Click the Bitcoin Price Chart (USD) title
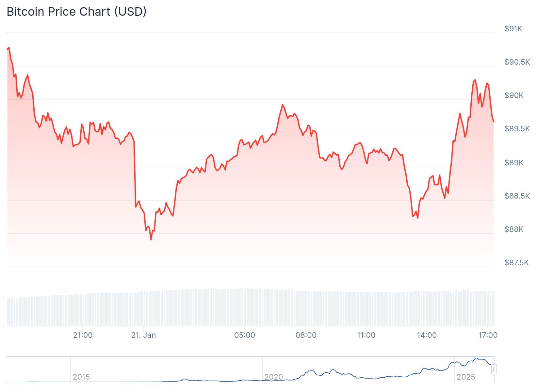 pyautogui.click(x=76, y=12)
